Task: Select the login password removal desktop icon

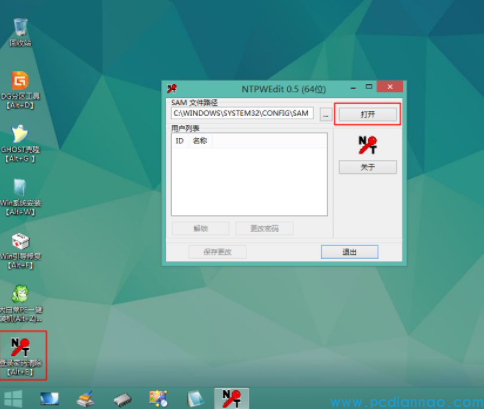Action: 20,356
